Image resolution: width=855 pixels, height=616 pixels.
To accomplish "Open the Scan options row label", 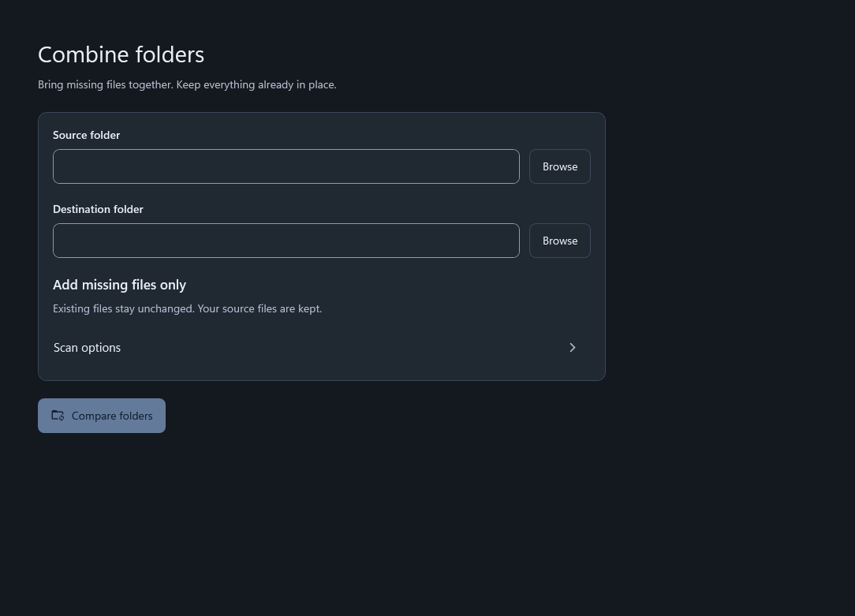I will pyautogui.click(x=88, y=348).
